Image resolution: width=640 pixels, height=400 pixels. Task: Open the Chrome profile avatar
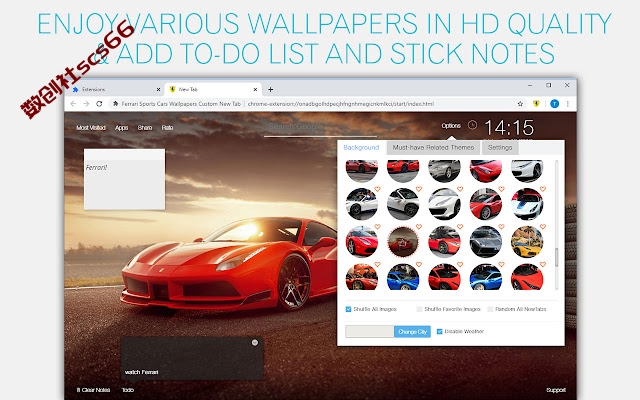[554, 104]
